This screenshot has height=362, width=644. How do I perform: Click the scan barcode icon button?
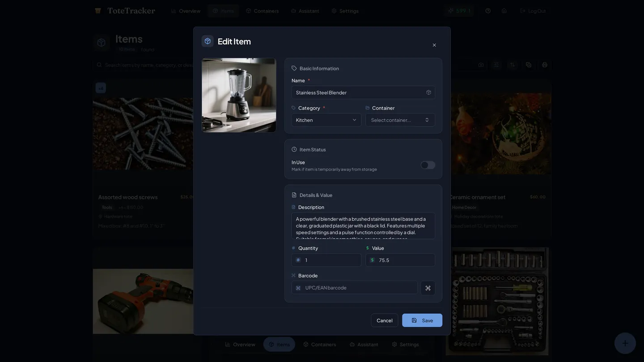[x=428, y=288]
